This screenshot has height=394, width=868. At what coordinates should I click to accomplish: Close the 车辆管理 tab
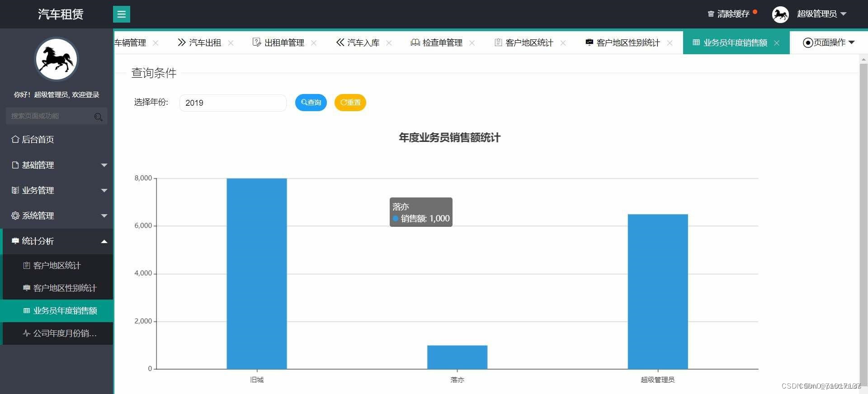tap(156, 43)
